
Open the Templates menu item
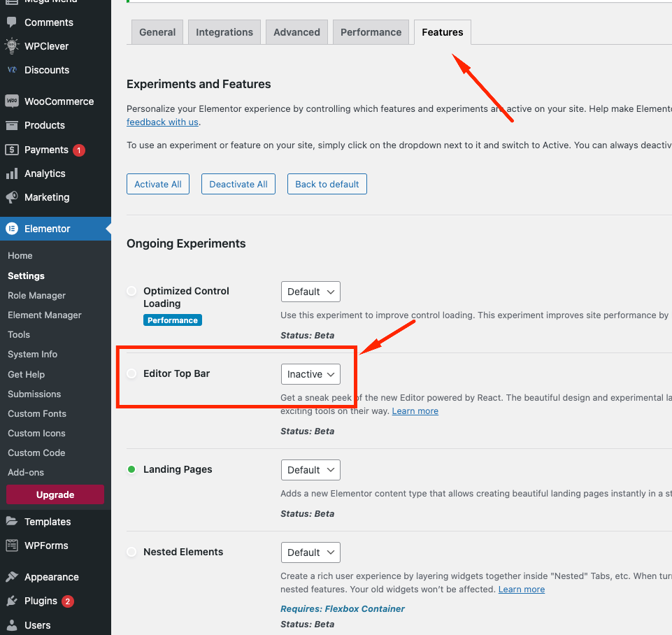point(56,522)
